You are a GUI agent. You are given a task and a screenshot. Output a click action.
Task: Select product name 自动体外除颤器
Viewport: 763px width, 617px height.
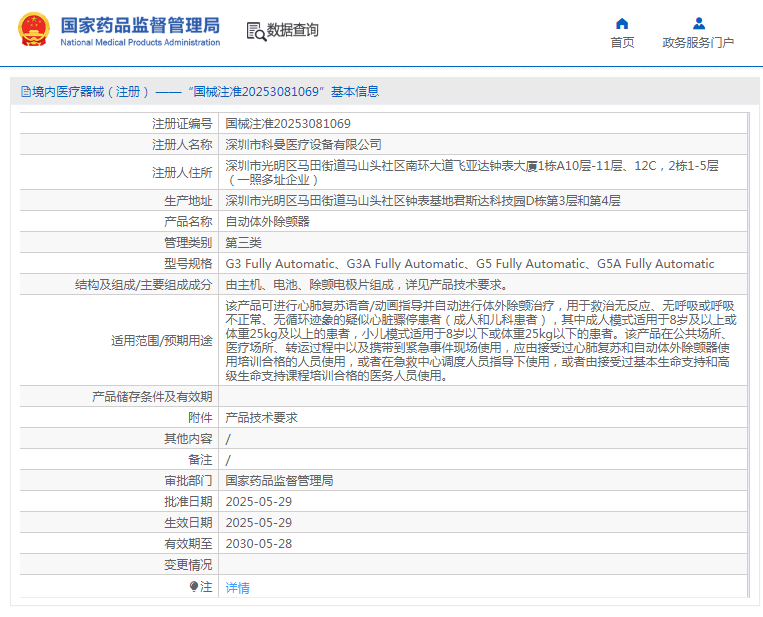click(x=268, y=221)
